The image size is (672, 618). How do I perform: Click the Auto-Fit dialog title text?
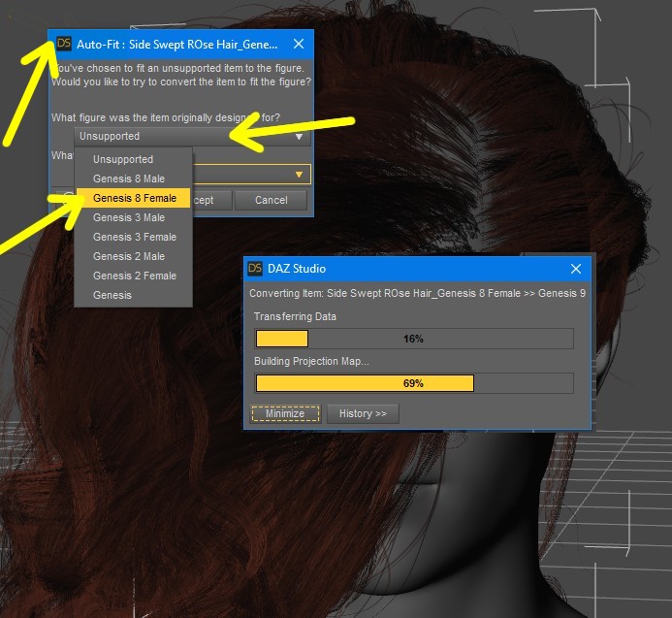coord(177,45)
